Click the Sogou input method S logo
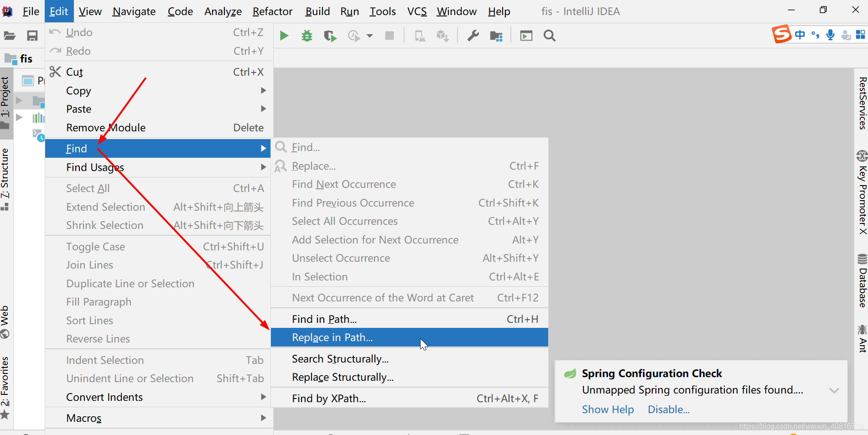868x435 pixels. pos(781,34)
